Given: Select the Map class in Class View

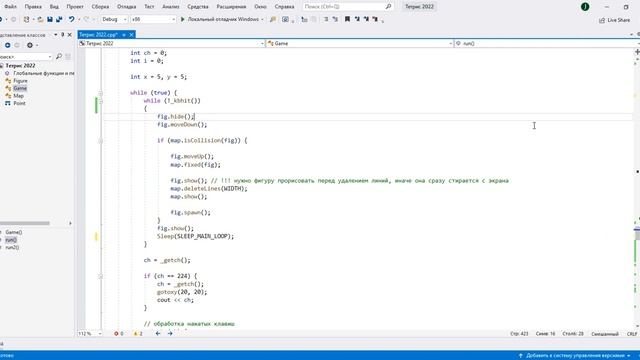Looking at the screenshot, I should point(18,96).
